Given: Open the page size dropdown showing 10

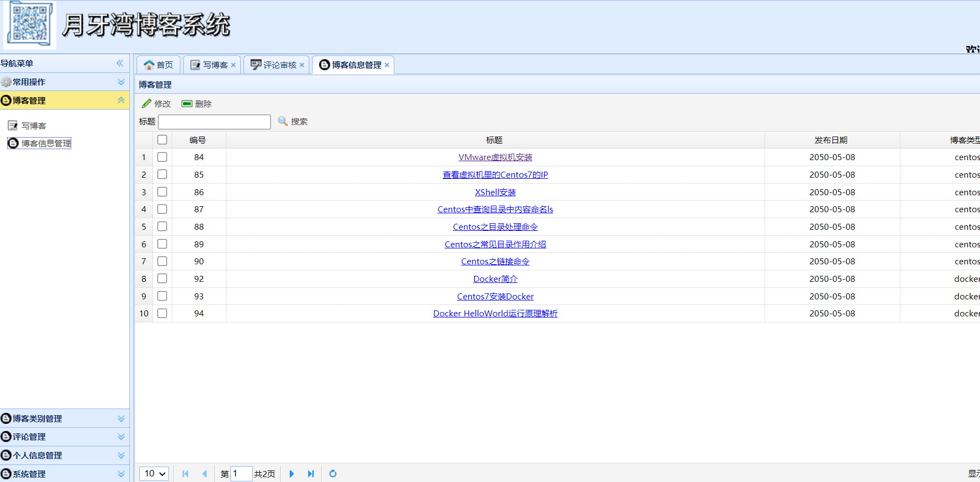Looking at the screenshot, I should click(x=154, y=474).
